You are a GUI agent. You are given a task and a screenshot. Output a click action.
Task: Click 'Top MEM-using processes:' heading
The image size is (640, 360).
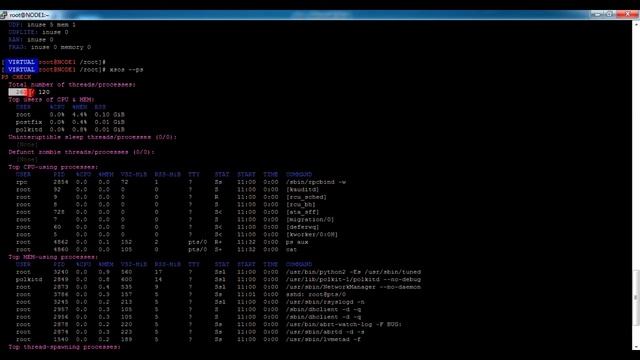[x=53, y=257]
